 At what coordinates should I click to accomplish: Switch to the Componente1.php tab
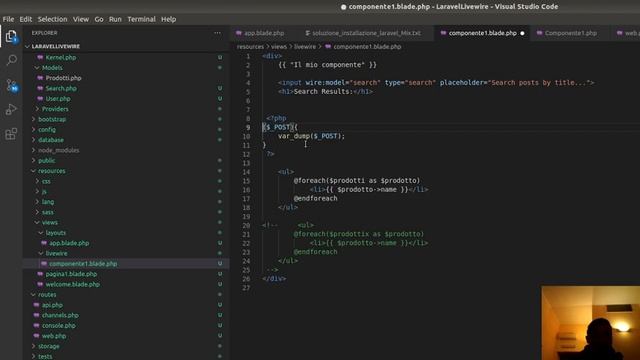[x=571, y=33]
